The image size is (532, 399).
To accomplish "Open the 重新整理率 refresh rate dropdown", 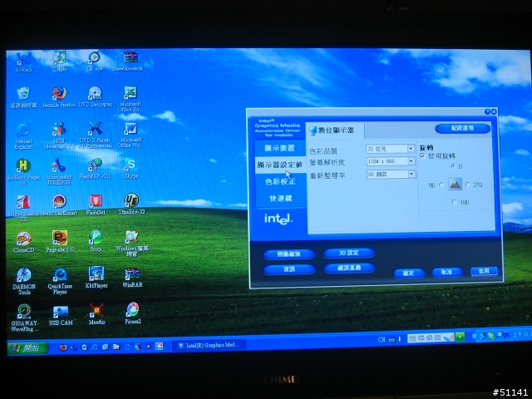I will (x=392, y=174).
